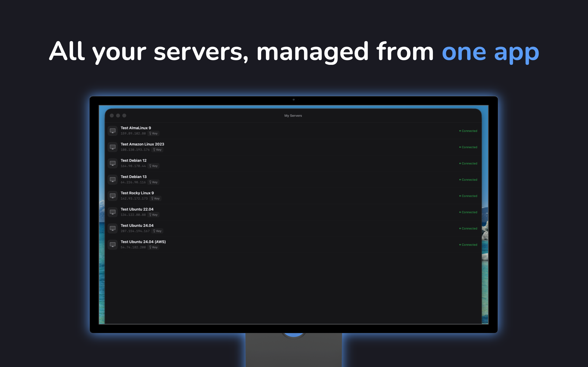Image resolution: width=588 pixels, height=367 pixels.
Task: Click the monitor icon for Test Rocky Linux 9
Action: pyautogui.click(x=112, y=196)
